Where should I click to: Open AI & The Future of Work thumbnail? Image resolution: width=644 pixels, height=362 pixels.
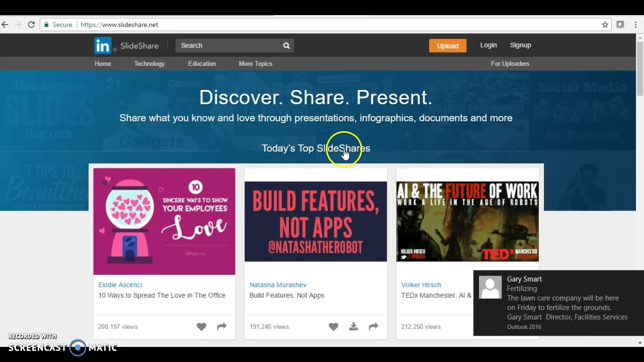[x=467, y=222]
